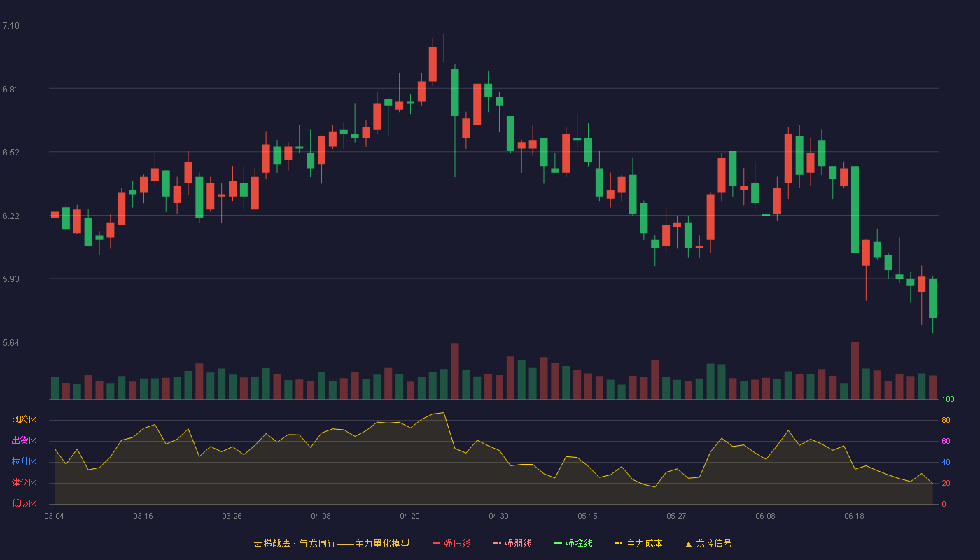Viewport: 980px width, 560px height.
Task: Click the 5.64 price axis label
Action: tap(11, 343)
